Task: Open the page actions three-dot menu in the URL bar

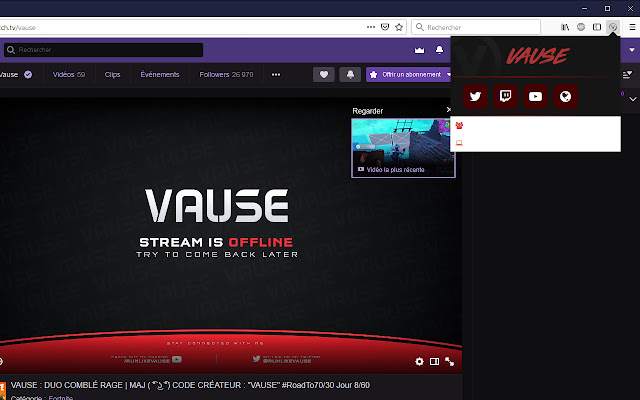Action: point(371,27)
